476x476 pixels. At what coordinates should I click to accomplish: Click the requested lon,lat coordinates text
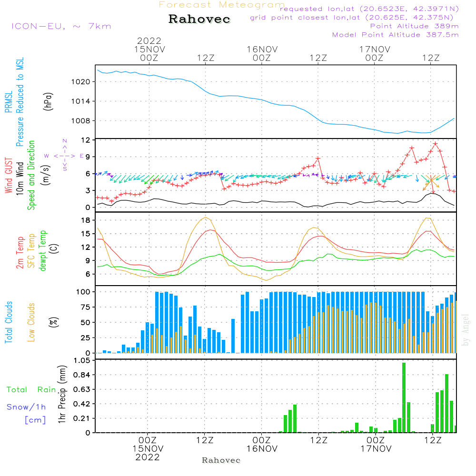(x=369, y=9)
